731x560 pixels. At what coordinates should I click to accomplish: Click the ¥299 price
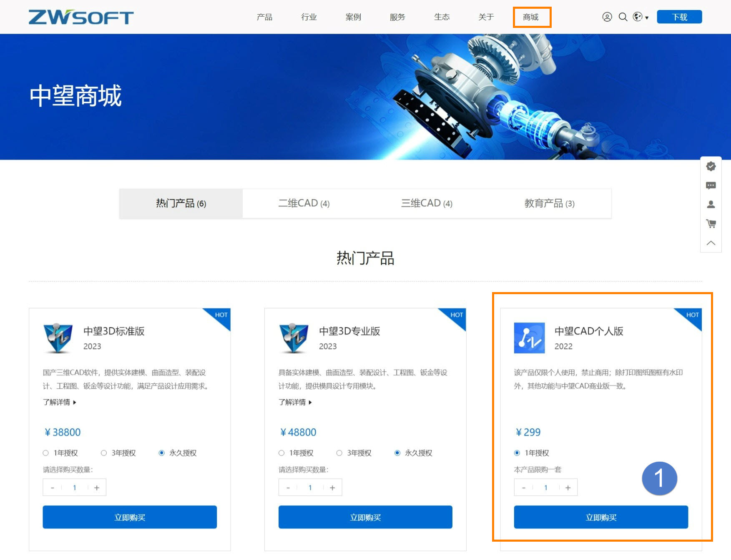click(528, 432)
